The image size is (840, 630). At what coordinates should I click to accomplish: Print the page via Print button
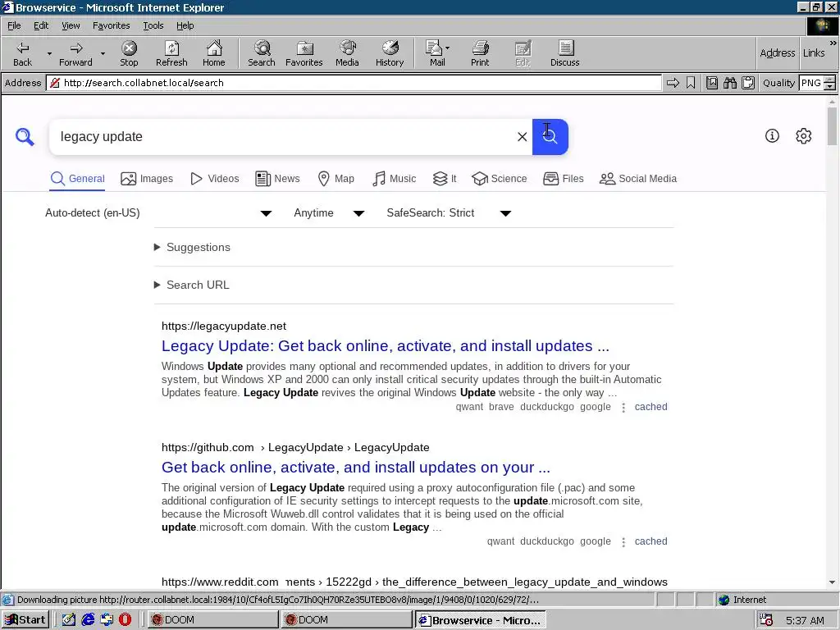(x=480, y=53)
